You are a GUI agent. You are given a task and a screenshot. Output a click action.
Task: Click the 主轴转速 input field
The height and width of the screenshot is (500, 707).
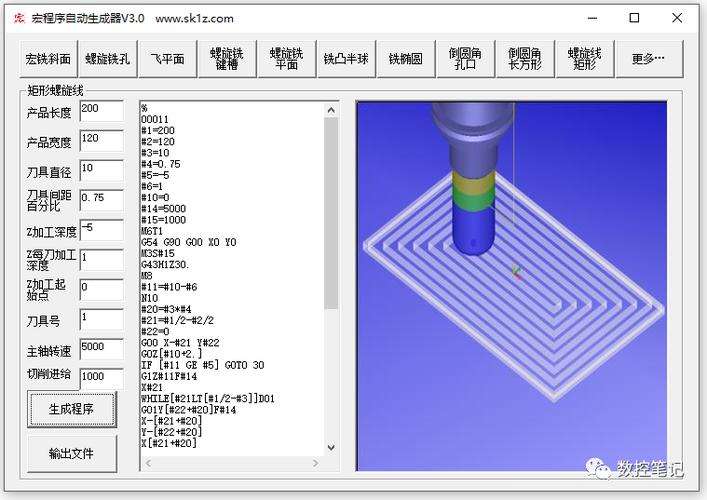click(x=101, y=349)
